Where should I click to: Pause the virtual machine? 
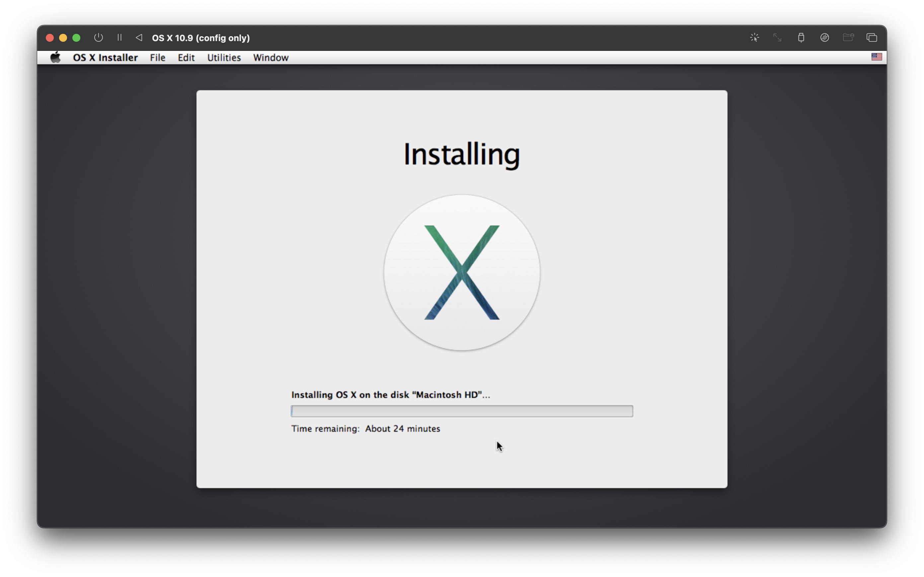click(x=119, y=37)
